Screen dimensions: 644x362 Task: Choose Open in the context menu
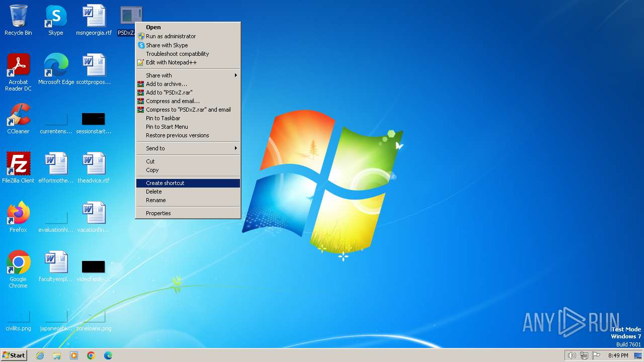(x=188, y=27)
